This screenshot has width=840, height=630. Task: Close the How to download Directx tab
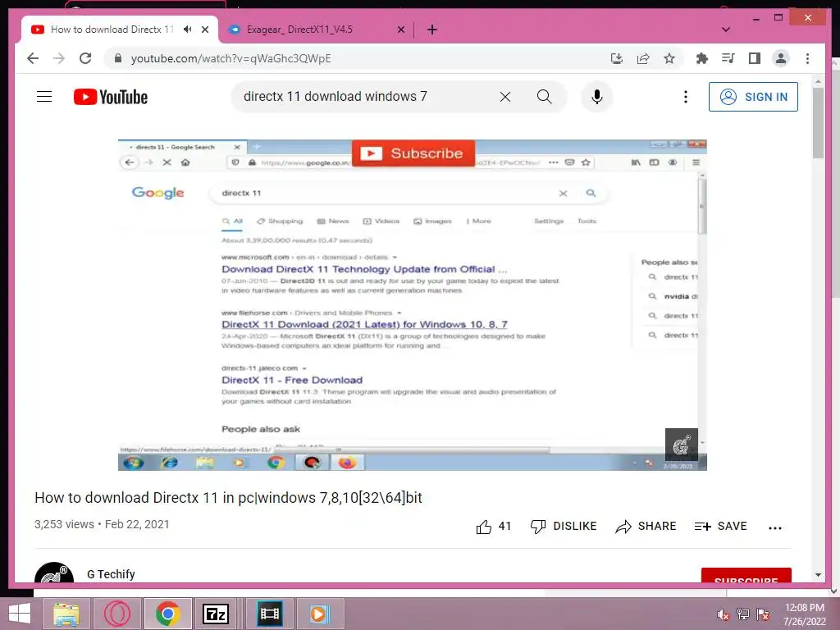click(205, 30)
